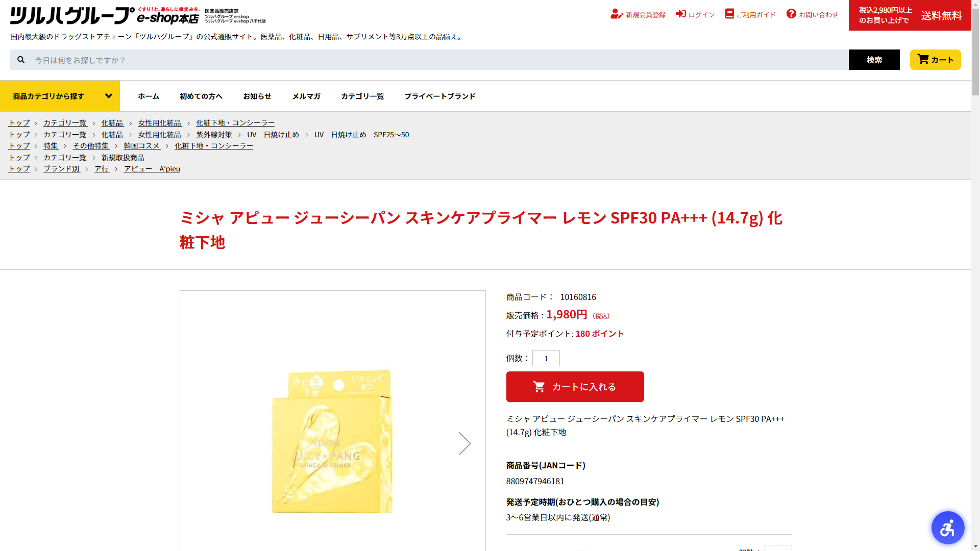Click the magnifier icon in search bar

[x=21, y=60]
